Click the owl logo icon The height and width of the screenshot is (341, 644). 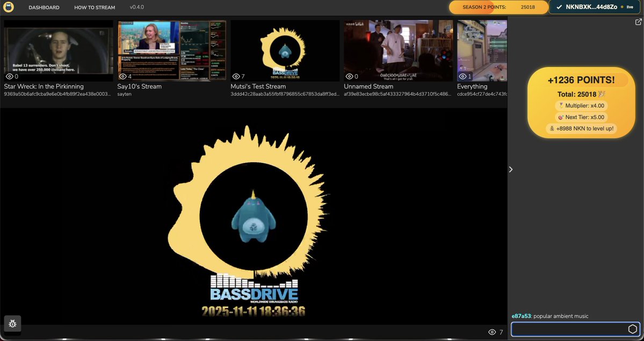click(x=8, y=7)
